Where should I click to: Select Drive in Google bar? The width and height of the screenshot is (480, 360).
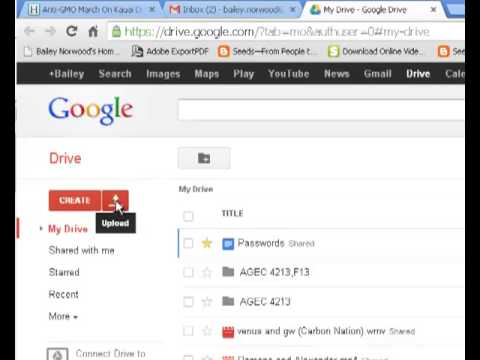tap(418, 74)
